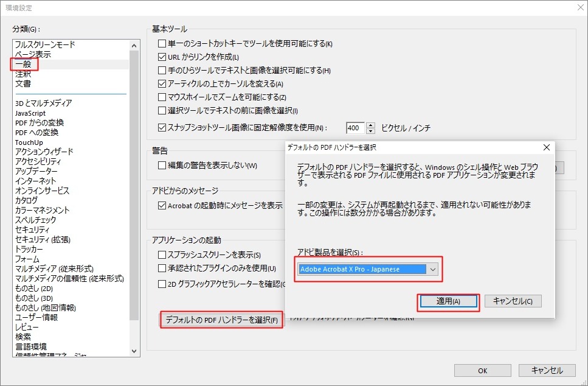
Task: Select 'ものさし (地図情報)' category
Action: [x=46, y=308]
